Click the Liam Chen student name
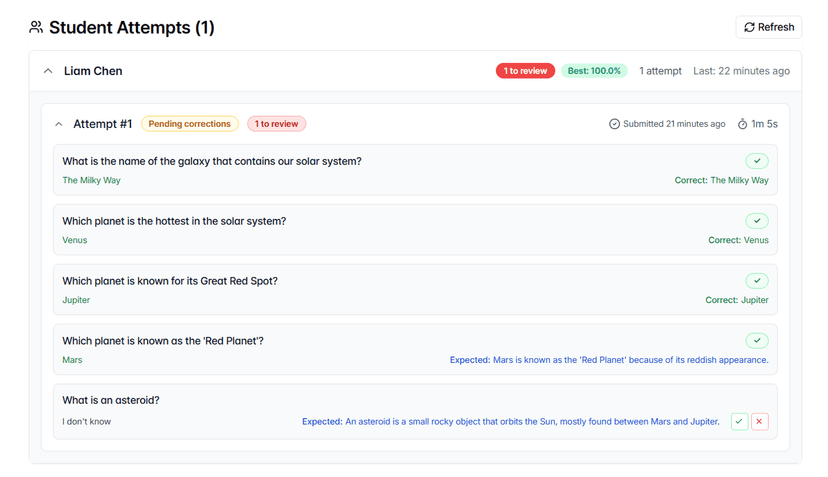Viewport: 828px width, 477px height. tap(93, 71)
